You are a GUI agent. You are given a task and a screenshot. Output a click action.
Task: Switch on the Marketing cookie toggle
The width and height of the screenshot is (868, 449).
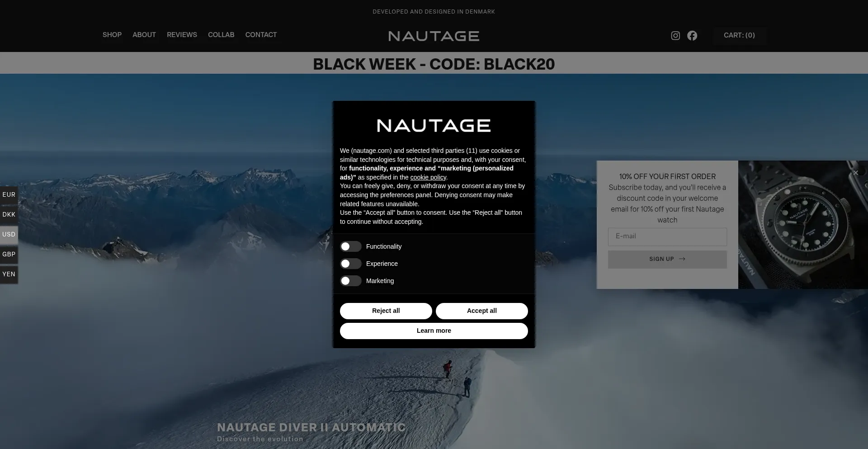(350, 281)
